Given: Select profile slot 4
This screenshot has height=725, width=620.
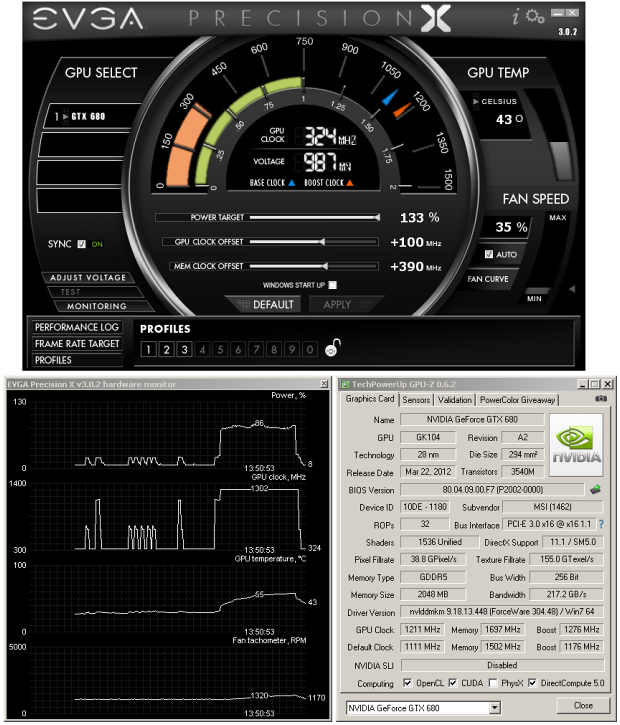Looking at the screenshot, I should pos(202,350).
